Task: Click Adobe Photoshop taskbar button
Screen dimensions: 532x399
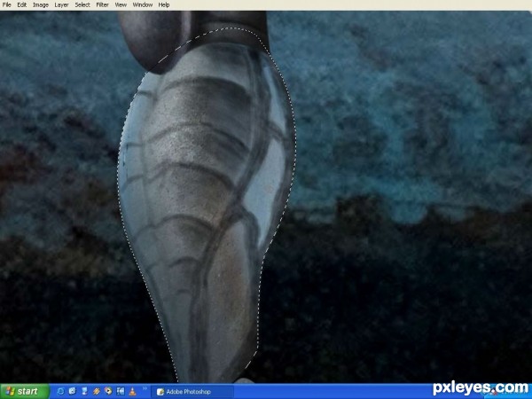Action: [x=192, y=392]
